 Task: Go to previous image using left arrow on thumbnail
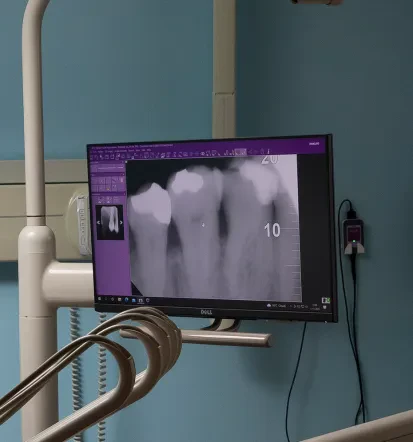[98, 222]
